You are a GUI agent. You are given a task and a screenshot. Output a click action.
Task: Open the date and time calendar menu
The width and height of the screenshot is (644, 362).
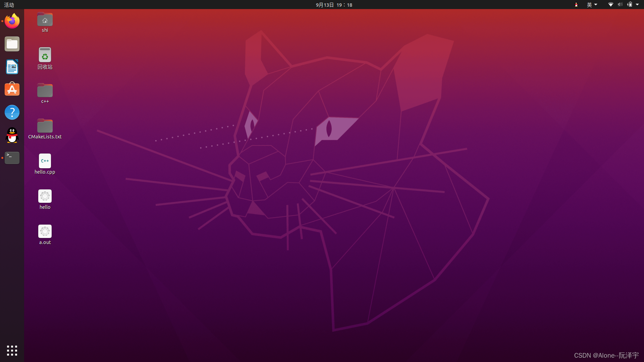point(334,5)
